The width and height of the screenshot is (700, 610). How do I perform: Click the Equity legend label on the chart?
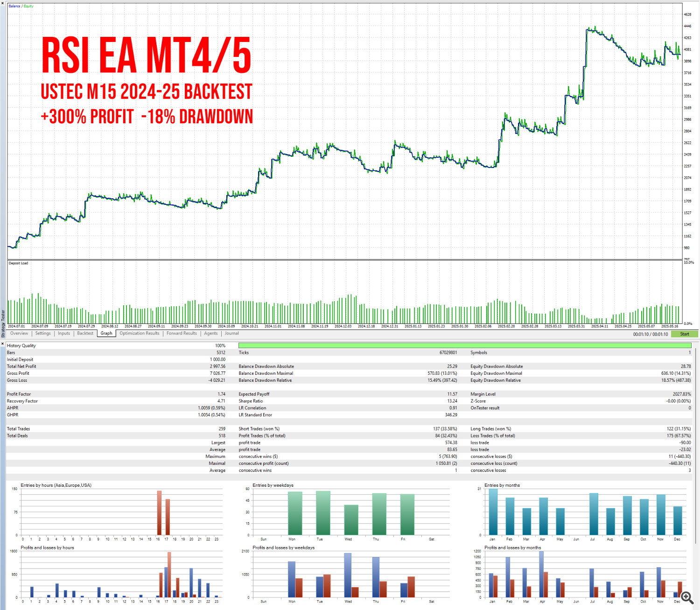(x=28, y=6)
